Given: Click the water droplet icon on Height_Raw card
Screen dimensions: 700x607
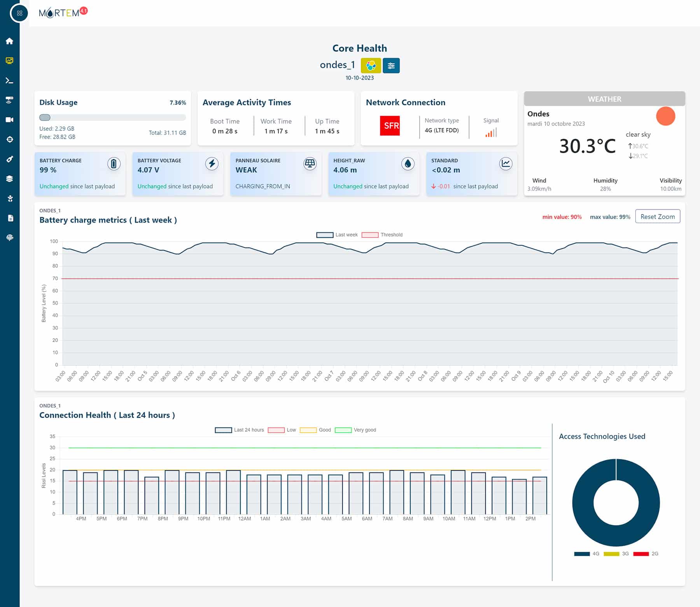Looking at the screenshot, I should (408, 164).
